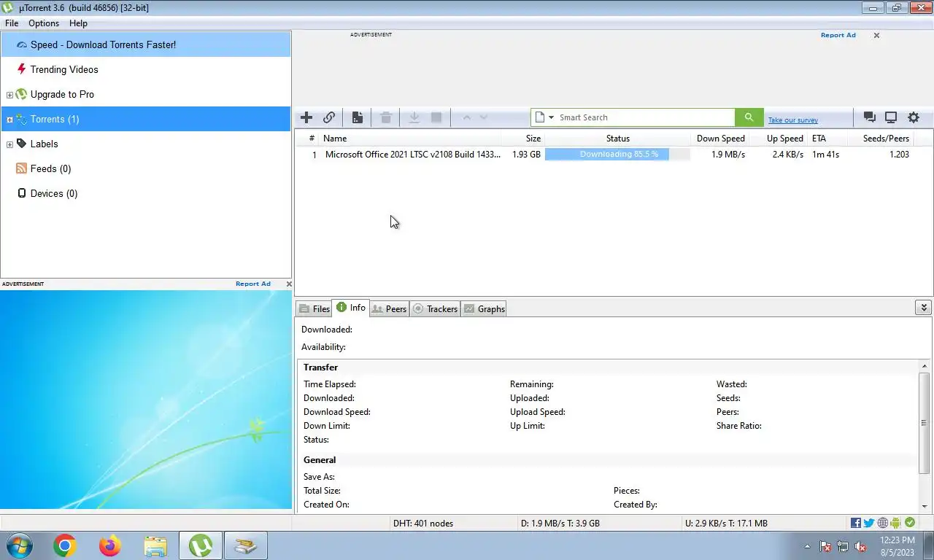Screen dimensions: 934x560
Task: Show hidden tray icons arrow
Action: coord(807,546)
